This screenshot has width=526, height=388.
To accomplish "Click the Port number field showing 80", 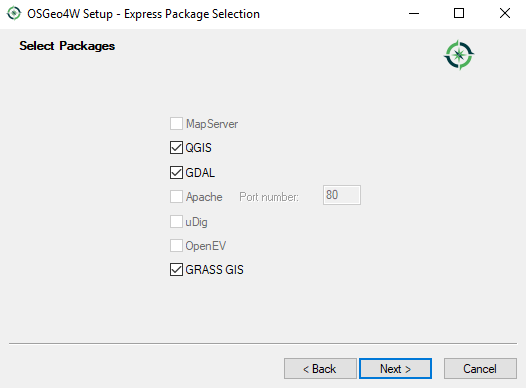I will pos(342,195).
